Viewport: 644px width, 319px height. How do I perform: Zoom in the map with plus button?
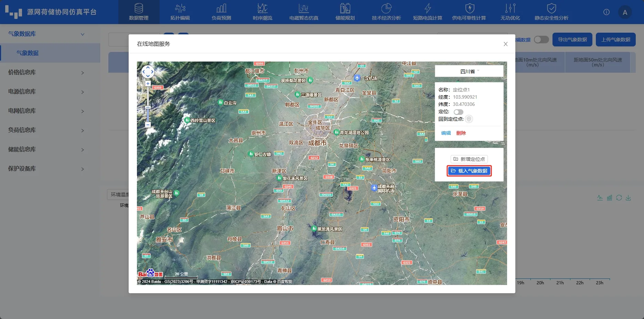pos(148,84)
